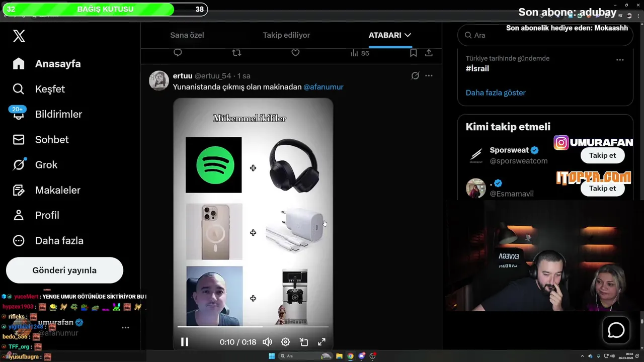This screenshot has width=644, height=362.
Task: Open Chrome from taskbar
Action: coord(351,356)
